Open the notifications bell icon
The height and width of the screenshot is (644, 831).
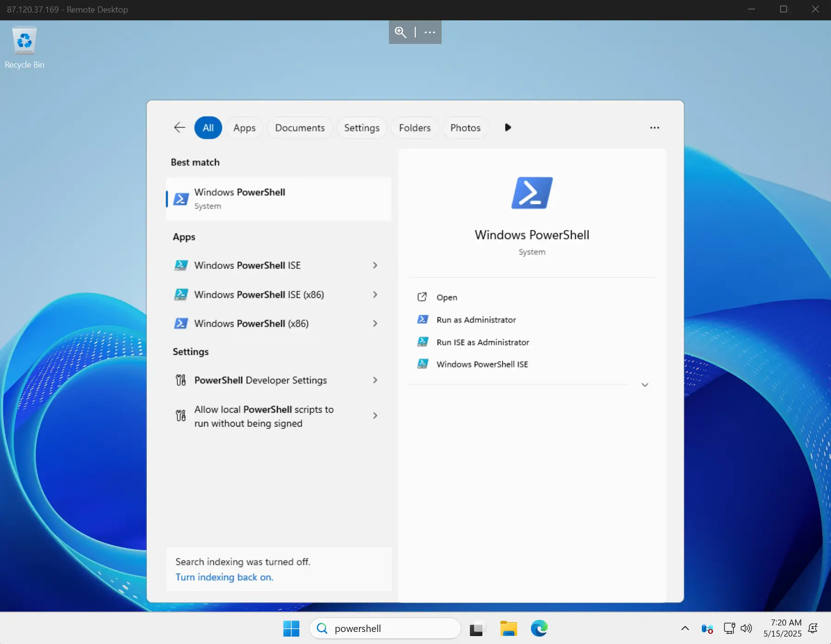[813, 628]
